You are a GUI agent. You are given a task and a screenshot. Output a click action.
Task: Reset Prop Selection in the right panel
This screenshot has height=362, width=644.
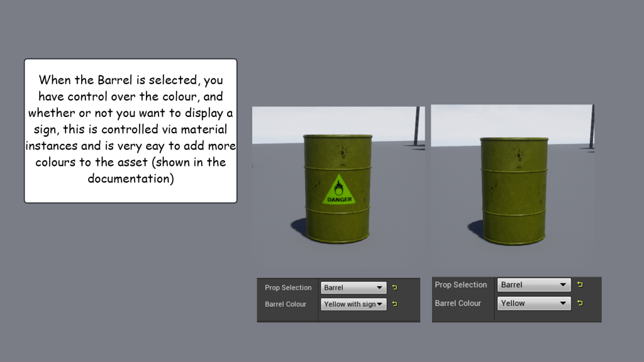pos(580,285)
